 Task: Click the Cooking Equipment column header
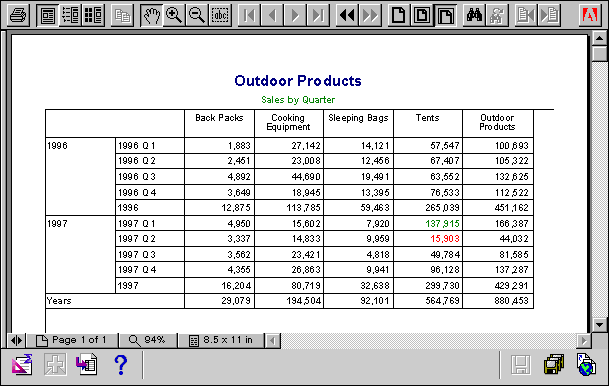pos(288,122)
